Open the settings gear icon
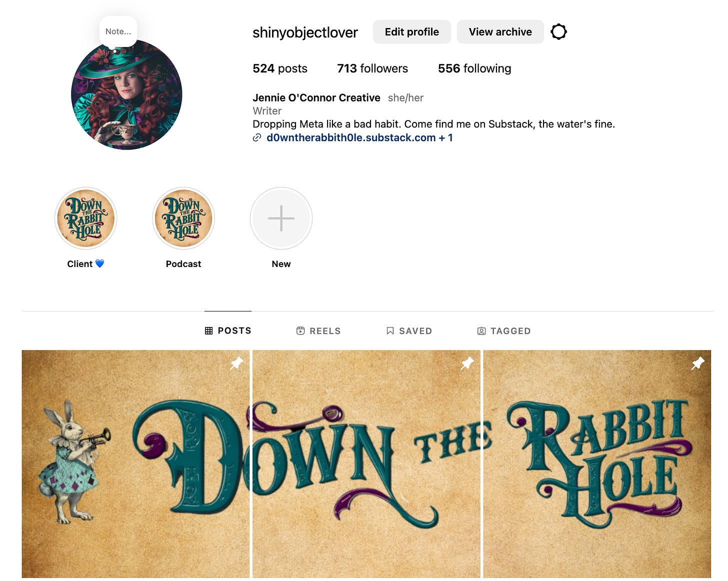Image resolution: width=728 pixels, height=581 pixels. [x=558, y=32]
